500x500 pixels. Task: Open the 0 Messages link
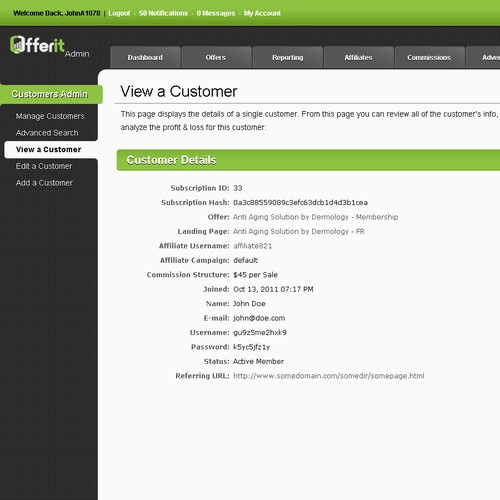tap(216, 13)
